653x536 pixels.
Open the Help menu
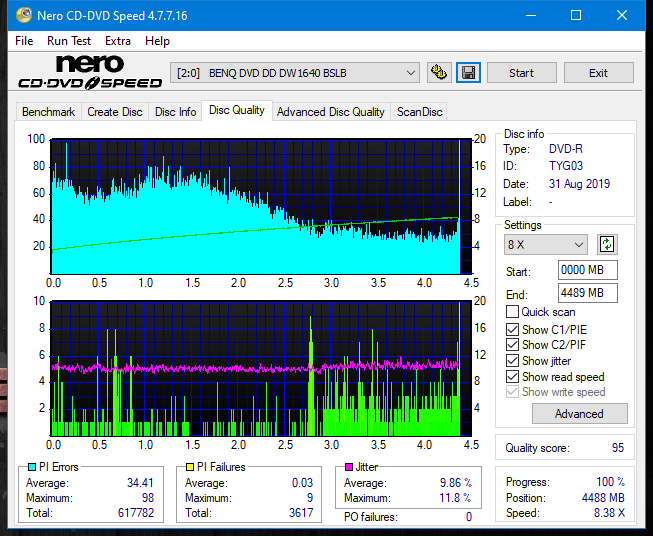pyautogui.click(x=157, y=41)
